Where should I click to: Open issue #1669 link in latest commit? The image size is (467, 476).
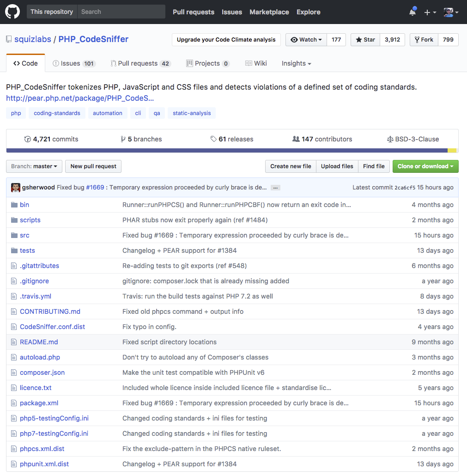point(95,188)
